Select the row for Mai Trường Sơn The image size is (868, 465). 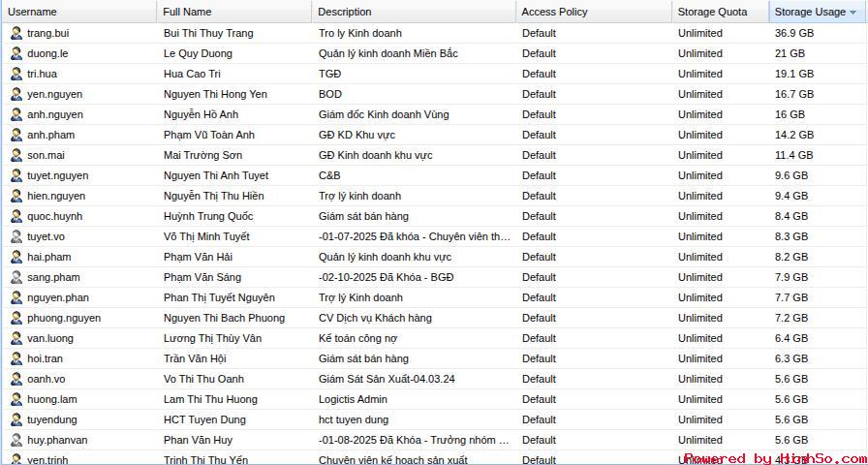coord(202,155)
